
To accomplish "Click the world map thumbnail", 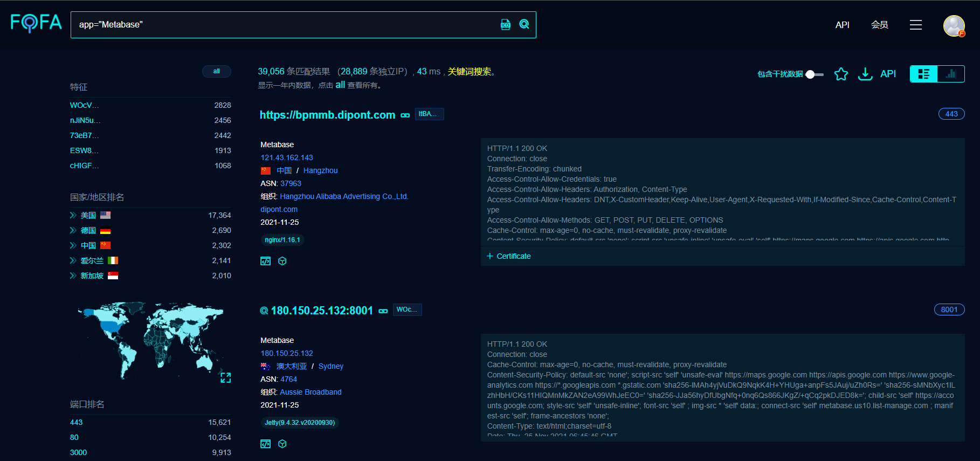I will (150, 340).
